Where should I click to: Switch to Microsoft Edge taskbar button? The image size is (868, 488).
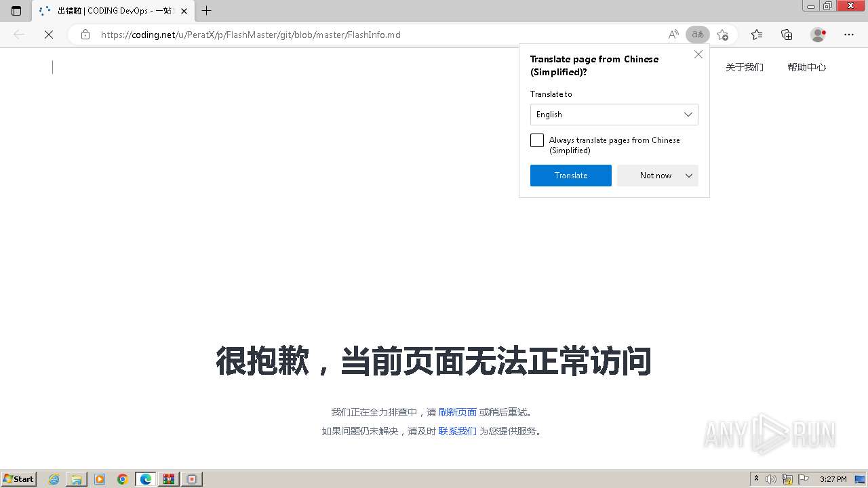coord(146,479)
